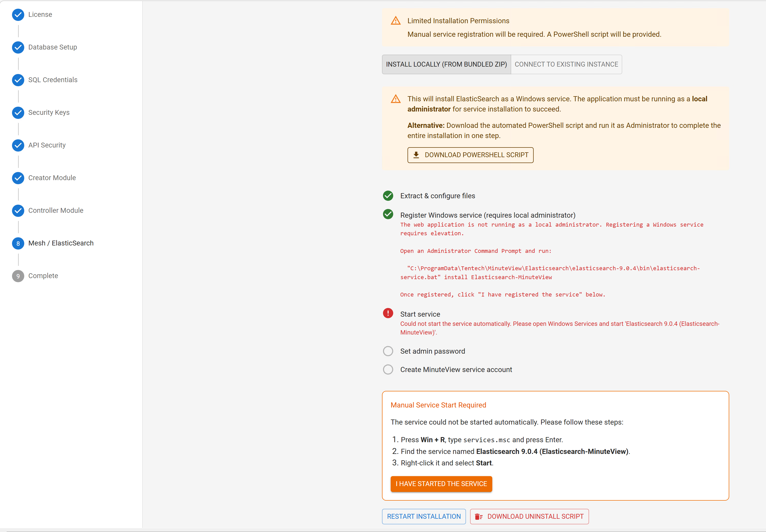Click the Register Windows service green checkmark
This screenshot has width=766, height=532.
pyautogui.click(x=388, y=214)
